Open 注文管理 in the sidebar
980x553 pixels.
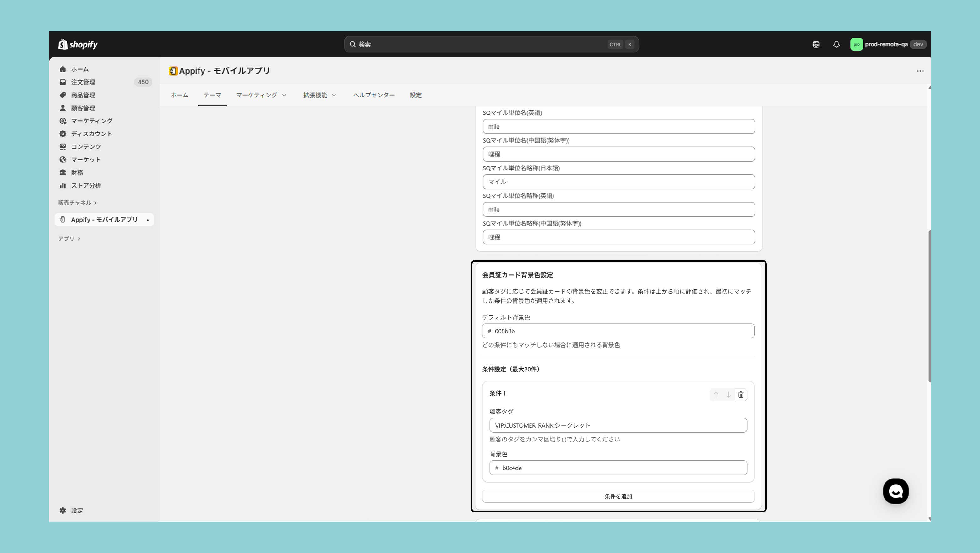point(83,82)
